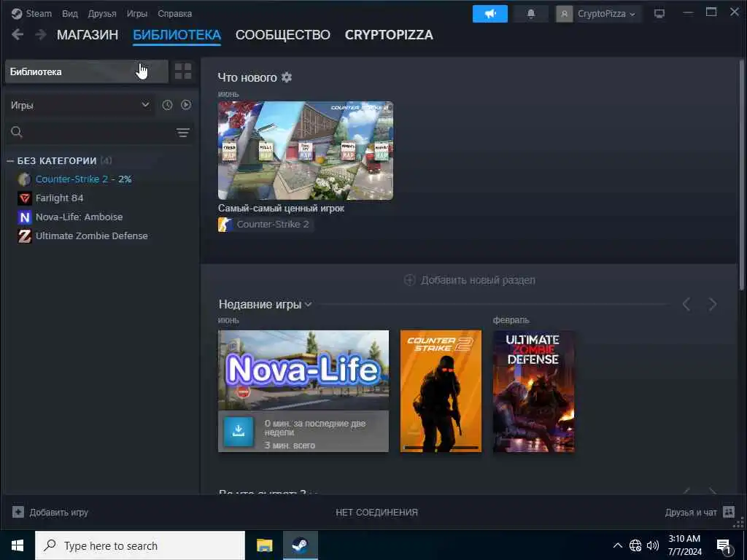Click the main content vertical scrollbar
747x560 pixels.
741,176
